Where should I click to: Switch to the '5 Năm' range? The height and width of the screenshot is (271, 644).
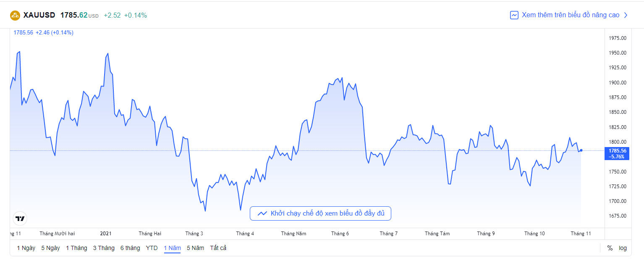[x=195, y=248]
